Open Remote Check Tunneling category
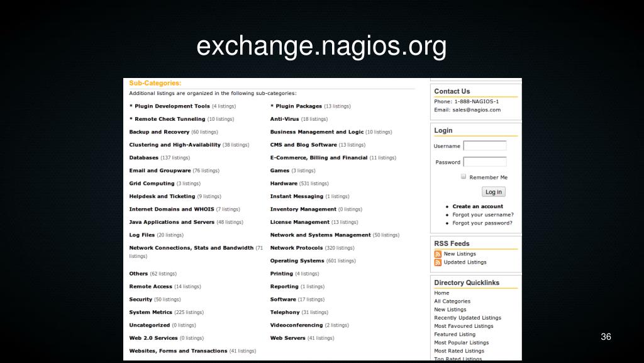The height and width of the screenshot is (363, 644). 170,119
